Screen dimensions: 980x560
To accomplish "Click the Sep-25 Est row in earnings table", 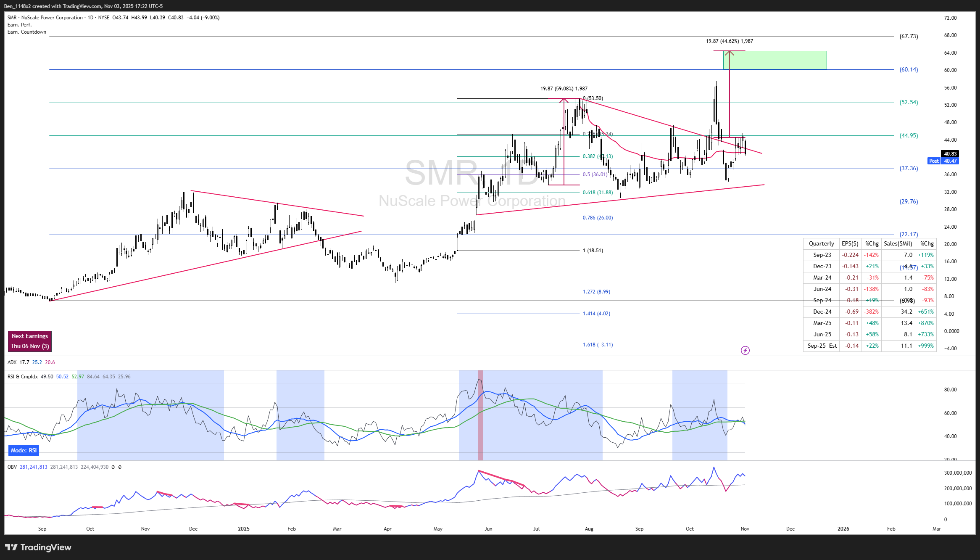I will click(x=822, y=346).
